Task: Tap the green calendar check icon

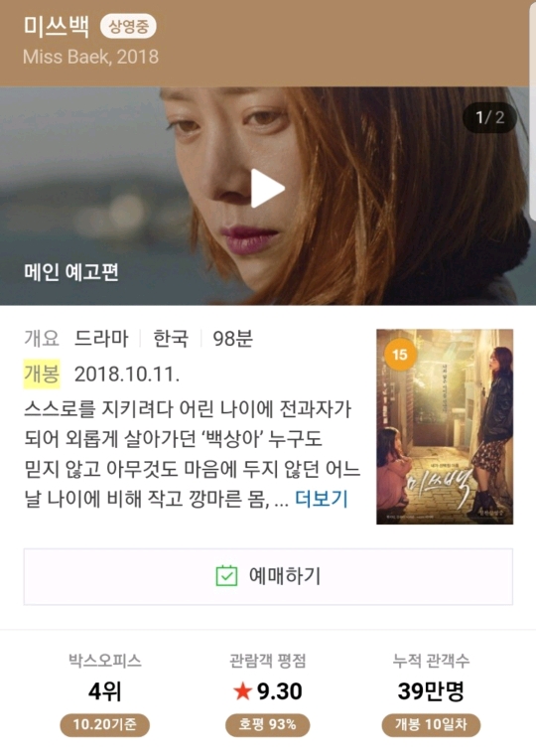Action: [x=227, y=575]
